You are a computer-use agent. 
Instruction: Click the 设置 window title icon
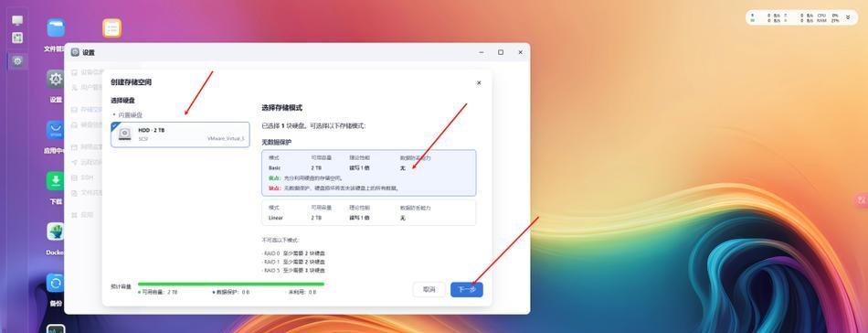[x=75, y=52]
